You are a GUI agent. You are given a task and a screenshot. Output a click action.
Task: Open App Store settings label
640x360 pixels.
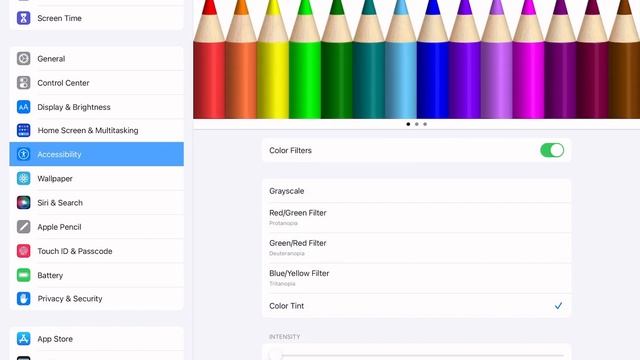[x=55, y=339]
